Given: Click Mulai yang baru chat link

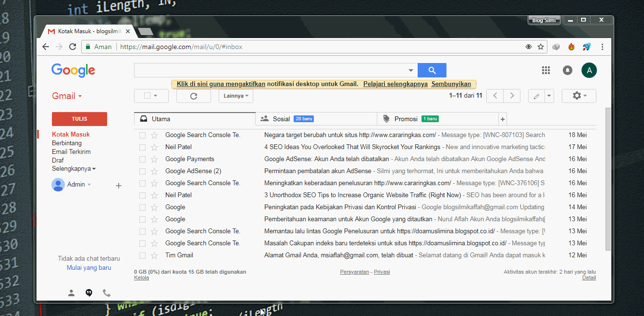Looking at the screenshot, I should coord(89,267).
